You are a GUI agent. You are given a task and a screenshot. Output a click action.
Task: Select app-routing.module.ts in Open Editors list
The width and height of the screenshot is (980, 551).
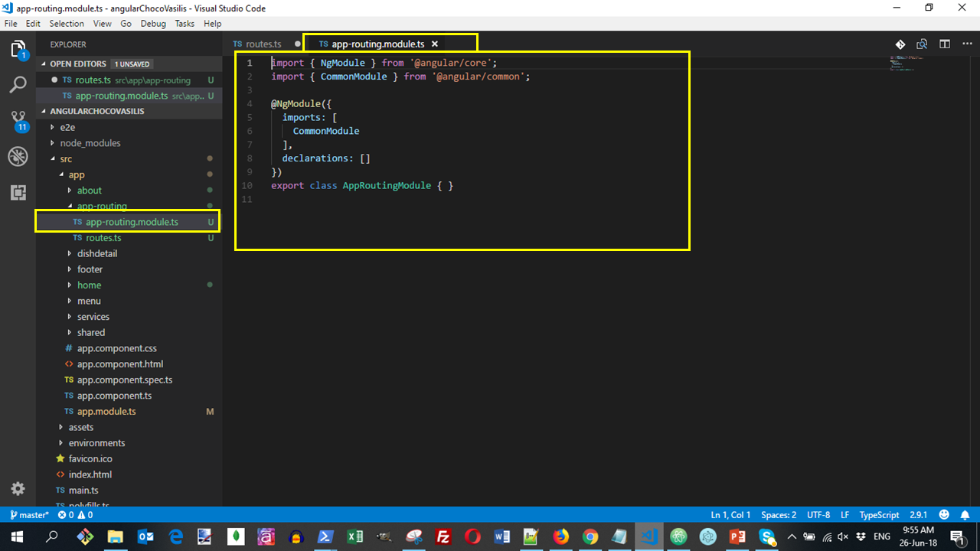click(129, 96)
